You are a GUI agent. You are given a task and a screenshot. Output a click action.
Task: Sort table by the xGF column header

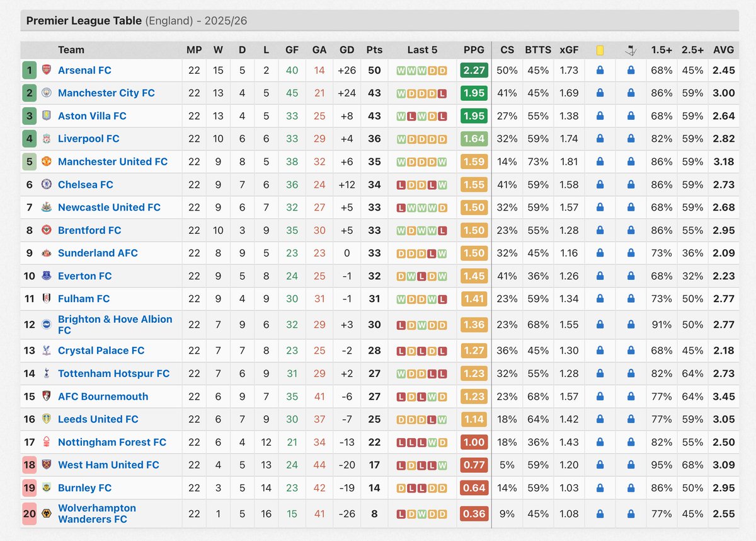(569, 50)
